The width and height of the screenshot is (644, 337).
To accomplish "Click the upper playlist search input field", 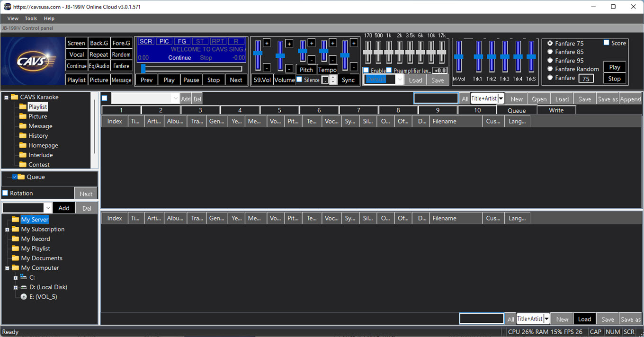I will 436,98.
